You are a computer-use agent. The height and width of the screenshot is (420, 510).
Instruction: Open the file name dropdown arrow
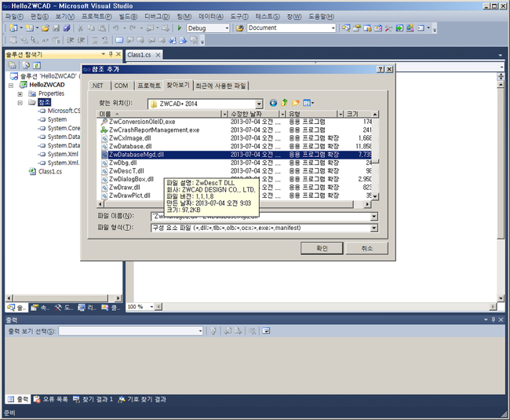374,217
